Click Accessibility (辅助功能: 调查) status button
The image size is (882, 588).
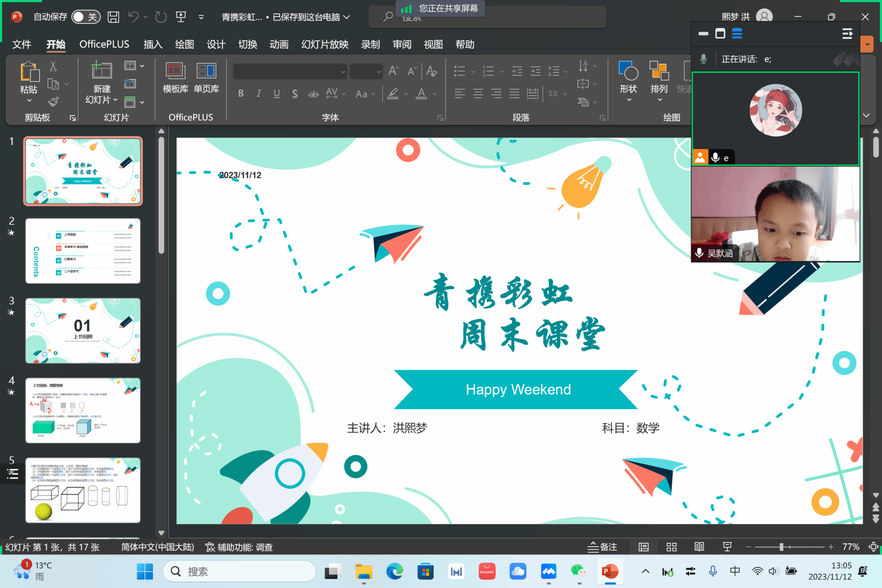click(239, 547)
